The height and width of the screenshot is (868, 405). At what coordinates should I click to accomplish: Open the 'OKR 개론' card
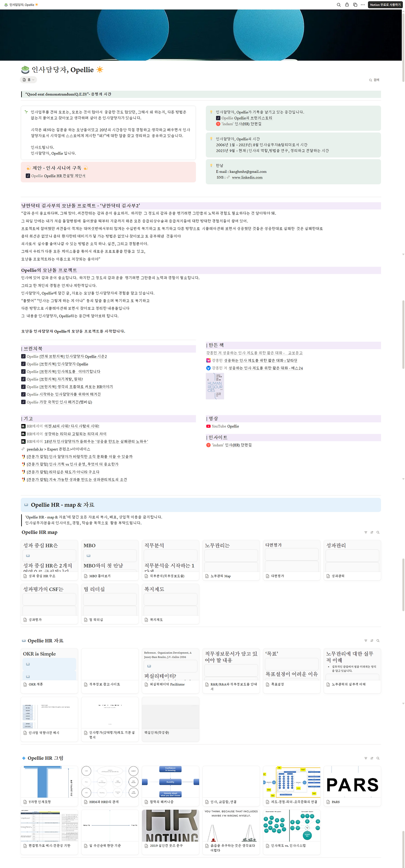[49, 670]
